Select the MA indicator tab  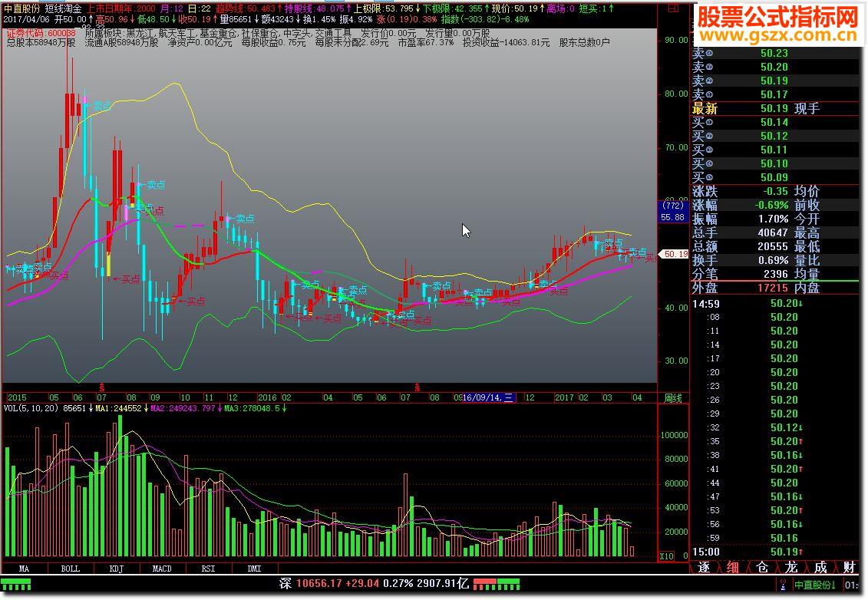(24, 569)
